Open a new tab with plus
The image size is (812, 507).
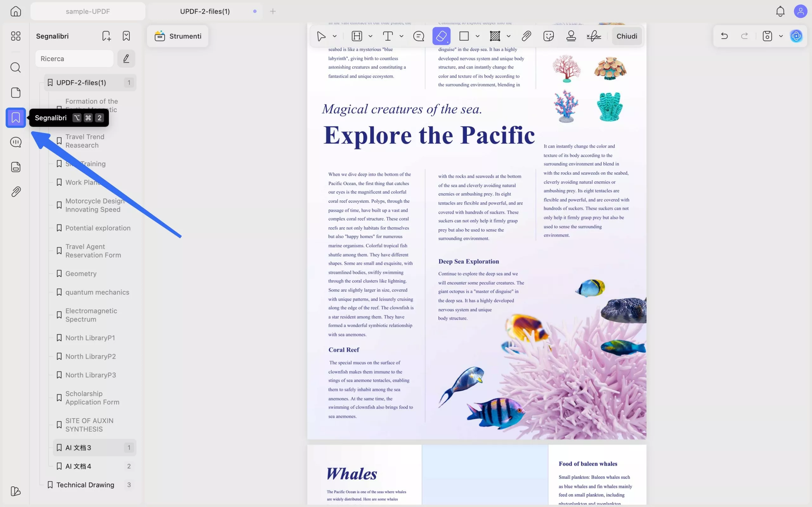coord(273,11)
